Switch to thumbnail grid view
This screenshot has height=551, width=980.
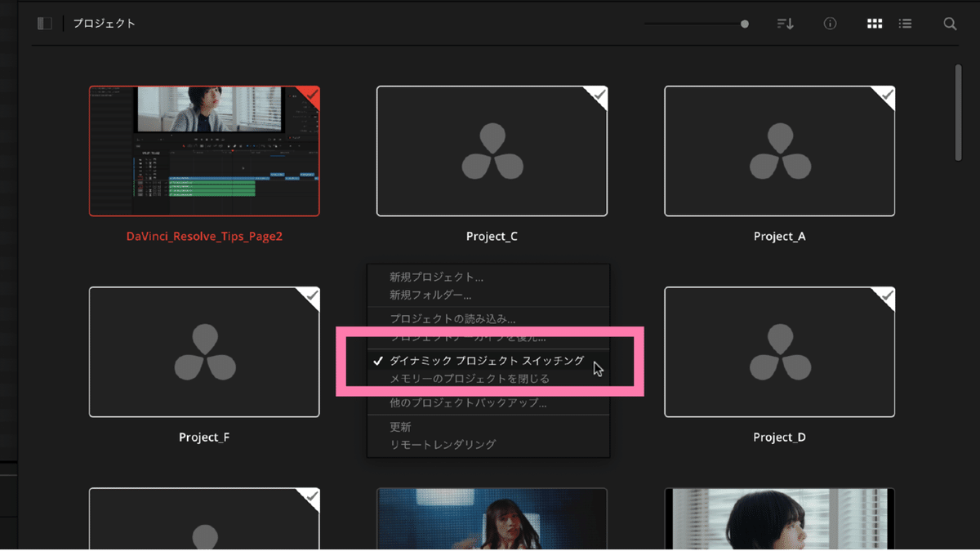[x=875, y=24]
